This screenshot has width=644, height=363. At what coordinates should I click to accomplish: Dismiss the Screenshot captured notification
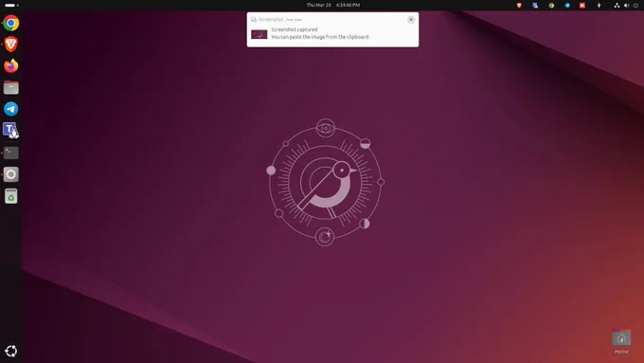click(411, 19)
